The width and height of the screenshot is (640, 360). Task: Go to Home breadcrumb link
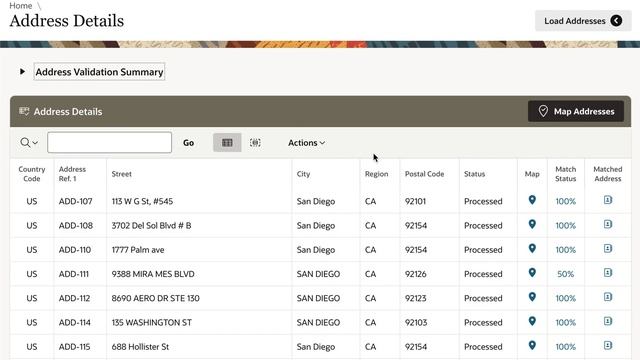click(20, 5)
